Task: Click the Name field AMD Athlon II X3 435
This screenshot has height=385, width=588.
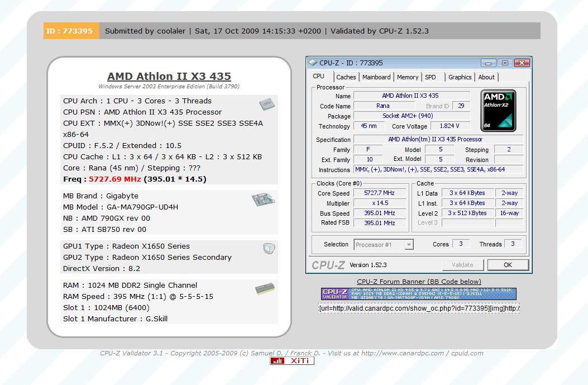Action: 412,96
